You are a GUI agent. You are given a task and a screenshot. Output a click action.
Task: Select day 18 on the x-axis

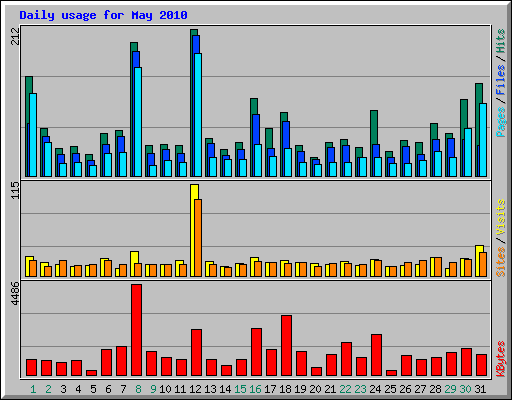(x=285, y=389)
